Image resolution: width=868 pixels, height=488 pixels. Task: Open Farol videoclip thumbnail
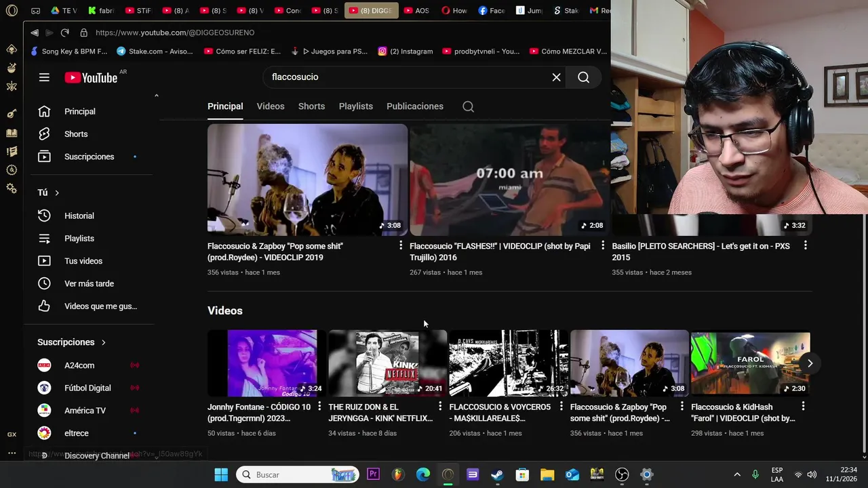(x=750, y=363)
